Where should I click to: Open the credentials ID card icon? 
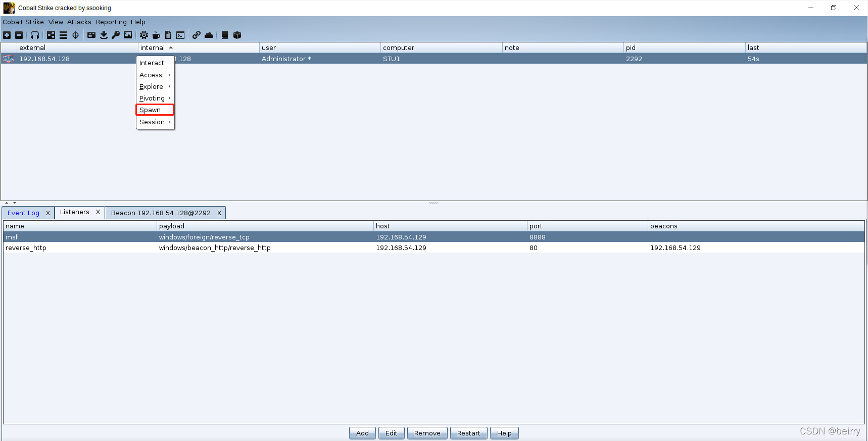click(x=91, y=35)
